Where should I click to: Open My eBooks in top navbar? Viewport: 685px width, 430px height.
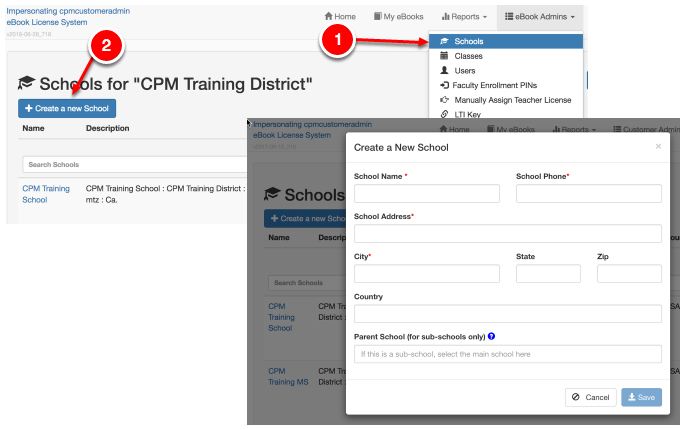(x=398, y=17)
